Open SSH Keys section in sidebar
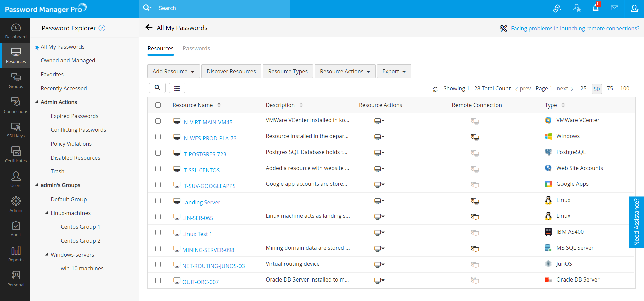 (x=16, y=130)
